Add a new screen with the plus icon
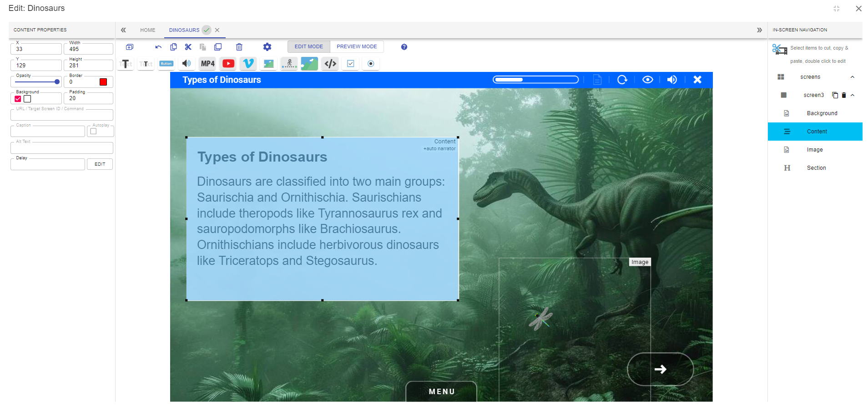The image size is (868, 406). pyautogui.click(x=130, y=47)
